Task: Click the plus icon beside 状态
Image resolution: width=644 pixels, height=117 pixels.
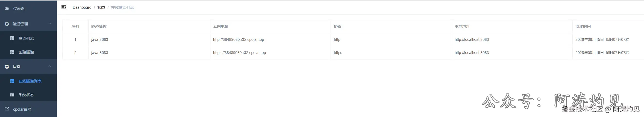Action: point(7,67)
